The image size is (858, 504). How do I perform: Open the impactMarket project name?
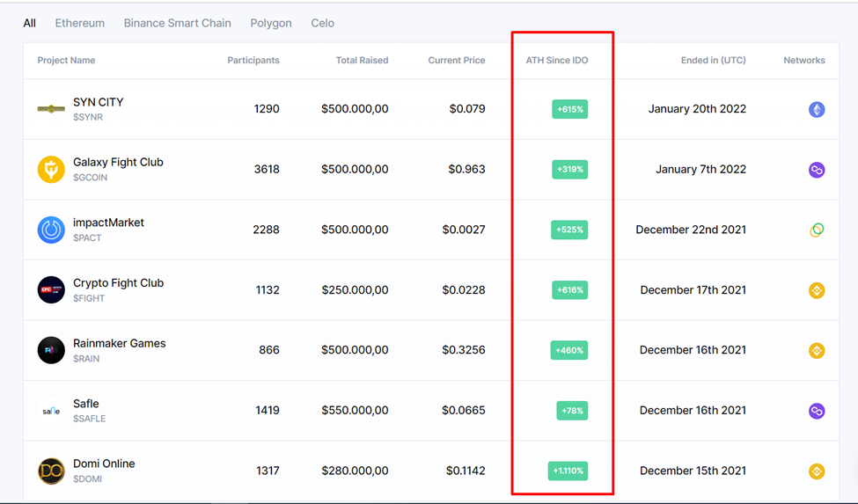(108, 223)
